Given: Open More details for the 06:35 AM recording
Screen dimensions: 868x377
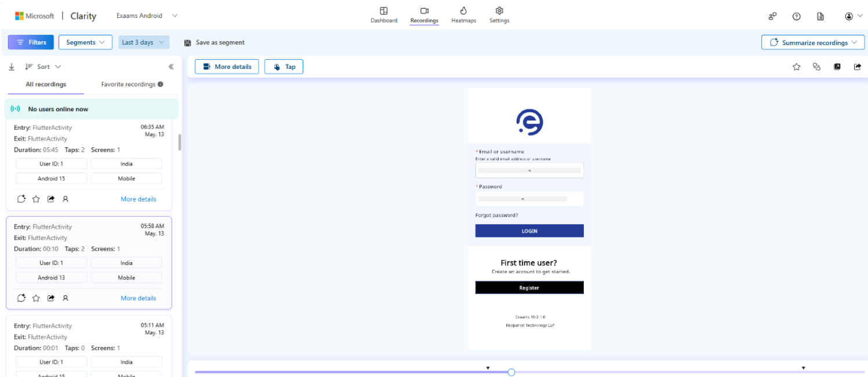Looking at the screenshot, I should pyautogui.click(x=138, y=199).
